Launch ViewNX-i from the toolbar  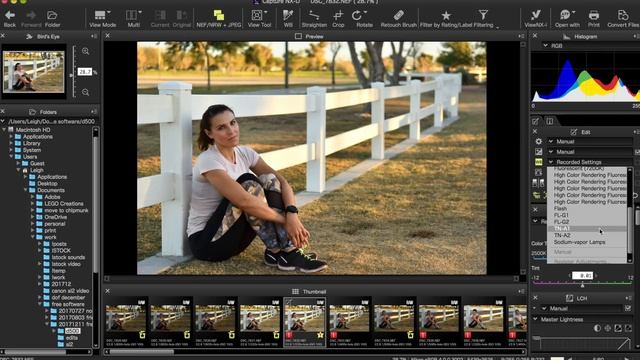(x=536, y=18)
